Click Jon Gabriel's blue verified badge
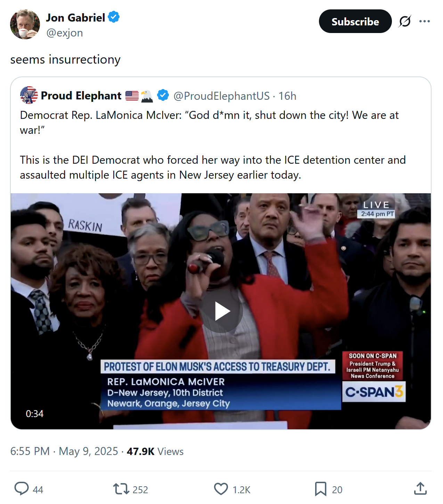 [x=114, y=17]
